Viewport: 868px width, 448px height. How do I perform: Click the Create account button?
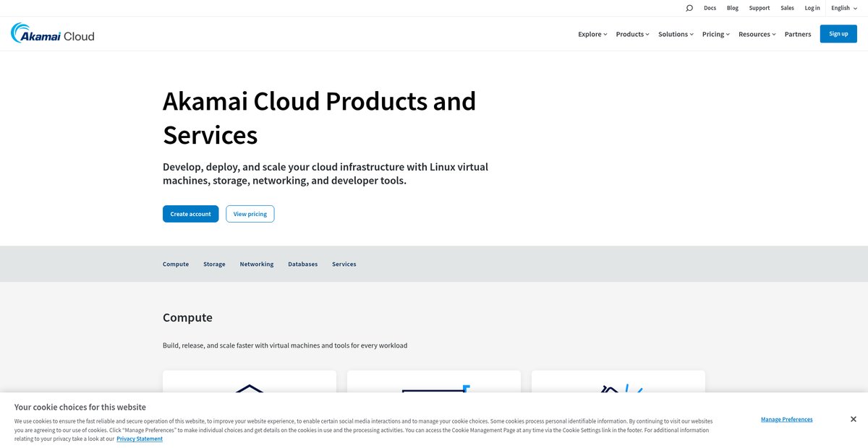click(190, 214)
